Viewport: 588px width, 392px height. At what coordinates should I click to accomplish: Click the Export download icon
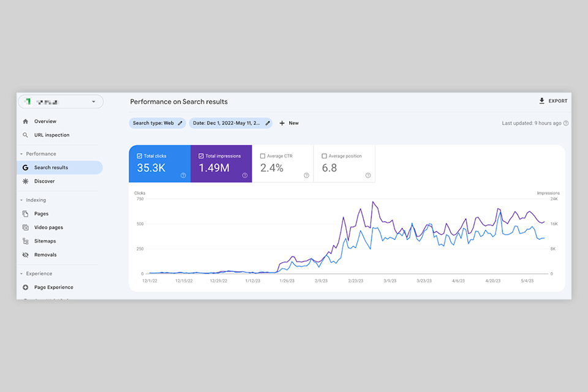tap(541, 101)
